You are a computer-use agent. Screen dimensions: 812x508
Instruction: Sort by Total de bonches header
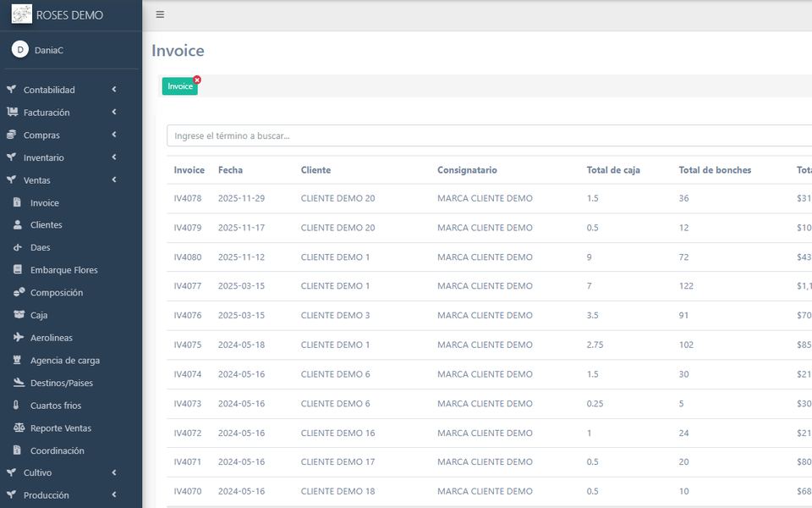click(715, 170)
